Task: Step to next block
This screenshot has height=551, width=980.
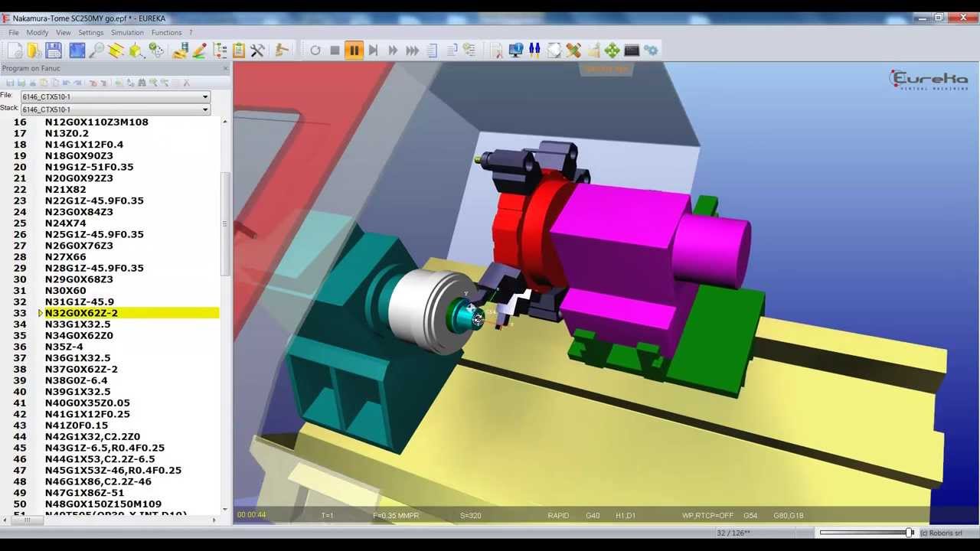Action: click(x=373, y=51)
